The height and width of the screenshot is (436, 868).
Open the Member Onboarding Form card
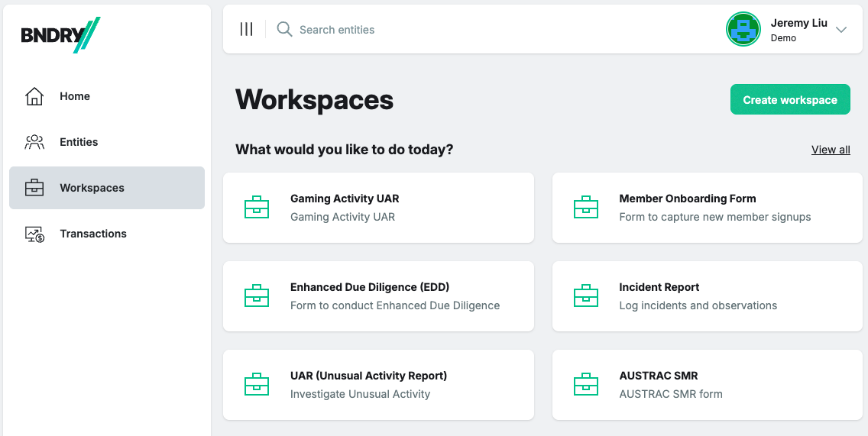[x=707, y=208]
